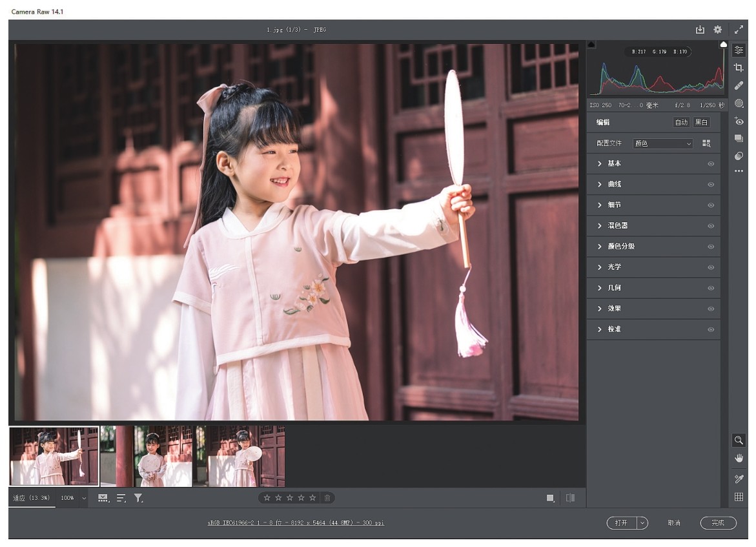Open the 配置文件 profile dropdown
Image resolution: width=756 pixels, height=547 pixels.
pyautogui.click(x=662, y=143)
